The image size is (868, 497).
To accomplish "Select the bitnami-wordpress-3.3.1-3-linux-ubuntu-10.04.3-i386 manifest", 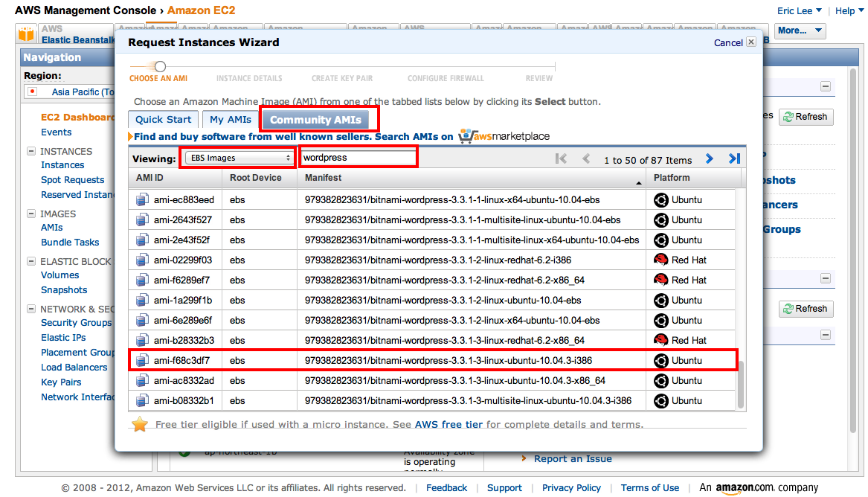I will (x=449, y=360).
